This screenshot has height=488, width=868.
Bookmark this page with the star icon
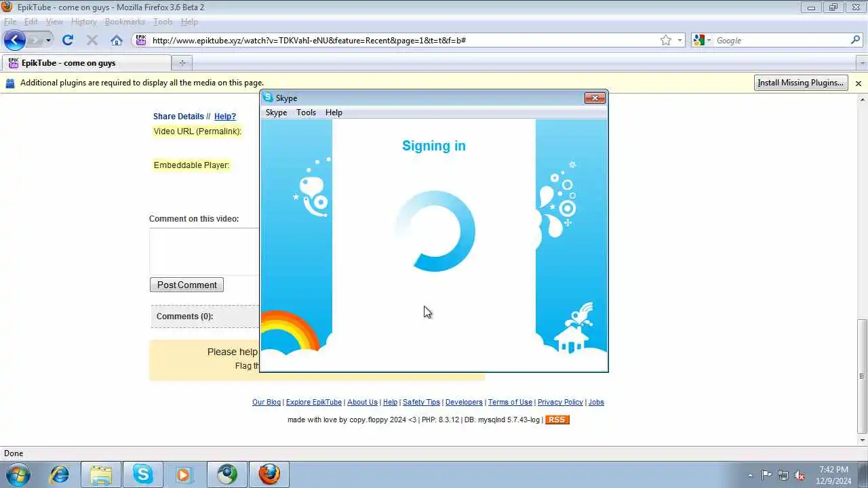point(666,40)
